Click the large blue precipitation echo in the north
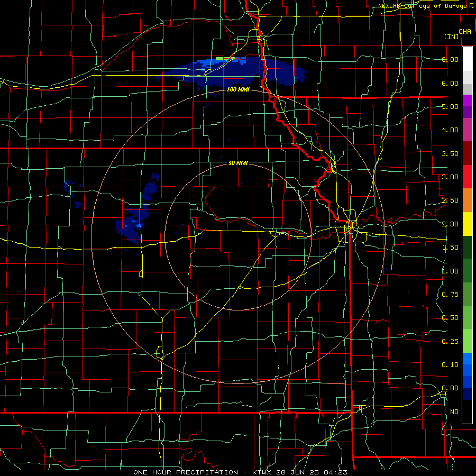This screenshot has width=476, height=476. click(x=230, y=73)
